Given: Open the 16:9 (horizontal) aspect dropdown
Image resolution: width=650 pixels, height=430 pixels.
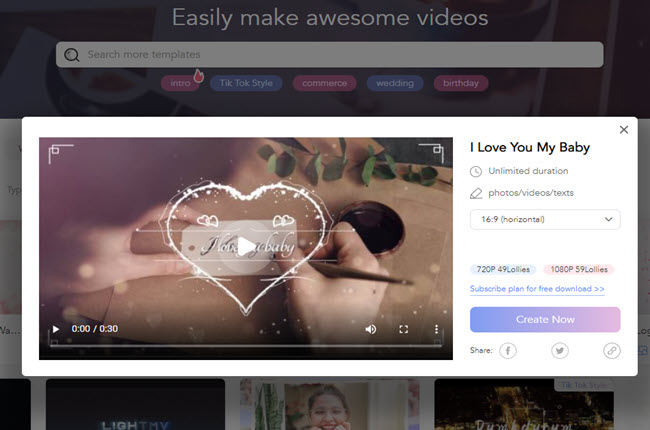Looking at the screenshot, I should (x=545, y=219).
